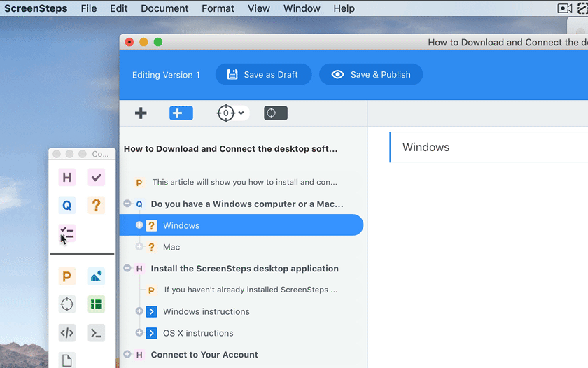This screenshot has height=368, width=588.
Task: Click the blue plus add-block button
Action: pos(181,113)
